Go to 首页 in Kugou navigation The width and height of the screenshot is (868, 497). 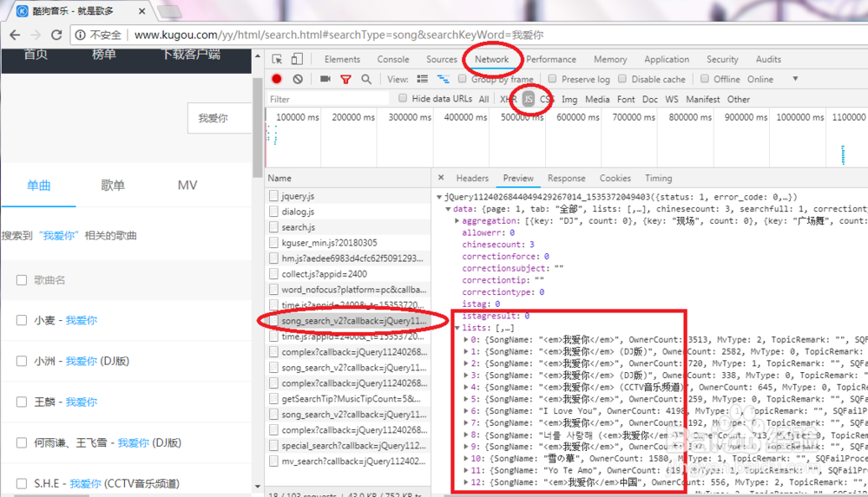[36, 55]
